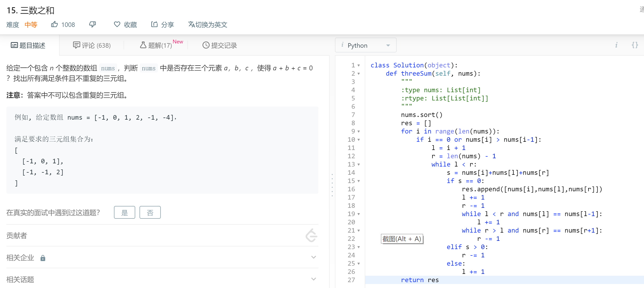Click the LeetCode contributor logo icon
This screenshot has height=288, width=644.
pos(311,236)
